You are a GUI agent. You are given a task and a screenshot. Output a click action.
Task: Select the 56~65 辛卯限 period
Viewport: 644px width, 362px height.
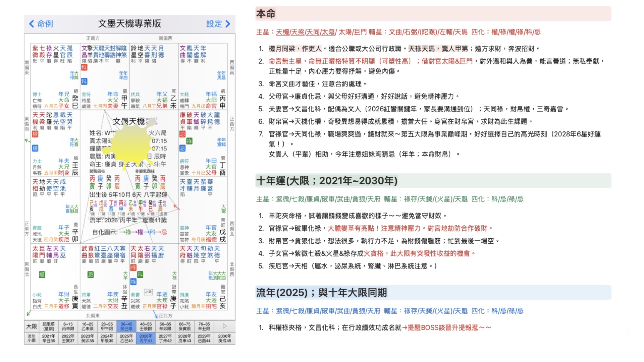165,326
